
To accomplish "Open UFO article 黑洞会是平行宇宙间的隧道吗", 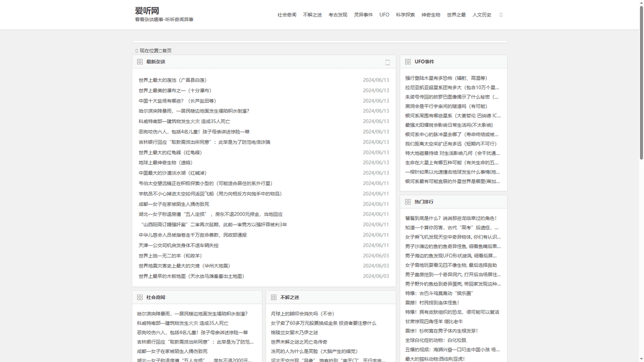I will pyautogui.click(x=446, y=106).
